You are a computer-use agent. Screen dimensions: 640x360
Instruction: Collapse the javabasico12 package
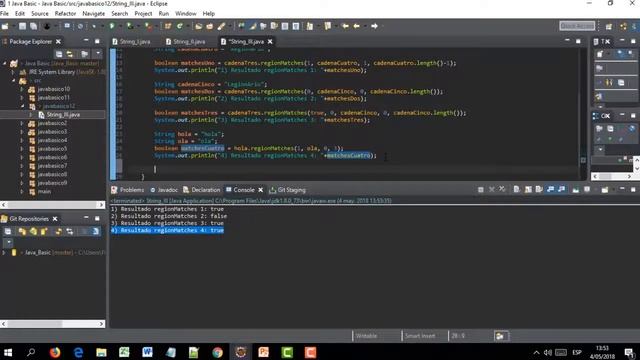coord(22,106)
